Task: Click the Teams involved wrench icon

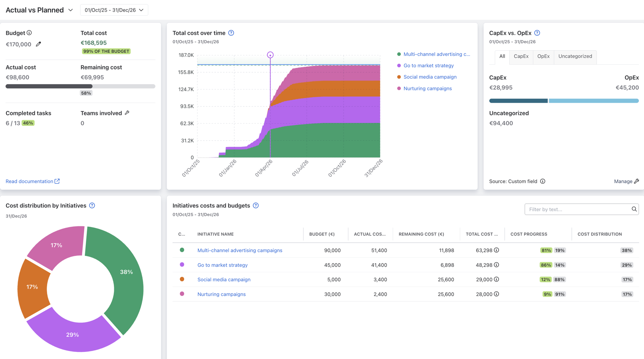Action: (x=127, y=113)
